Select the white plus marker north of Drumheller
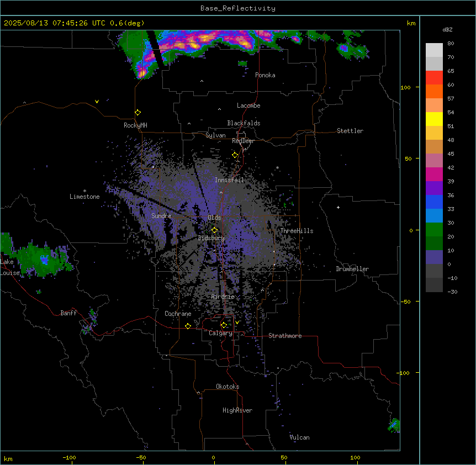This screenshot has height=465, width=476. tap(338, 207)
